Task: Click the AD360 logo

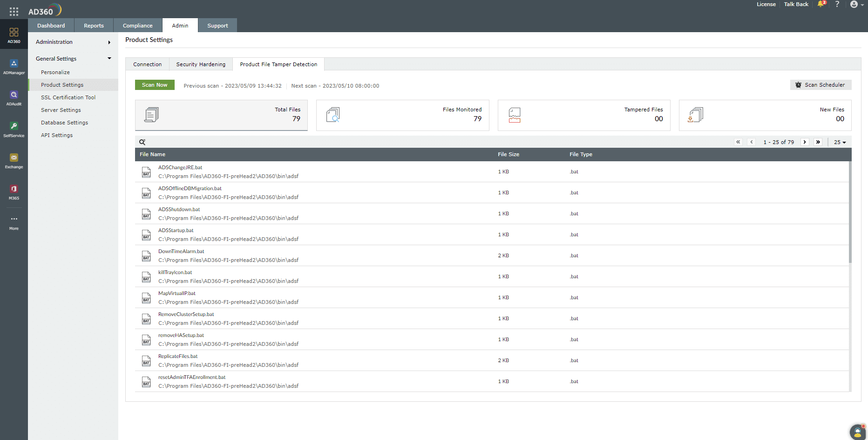Action: (45, 10)
